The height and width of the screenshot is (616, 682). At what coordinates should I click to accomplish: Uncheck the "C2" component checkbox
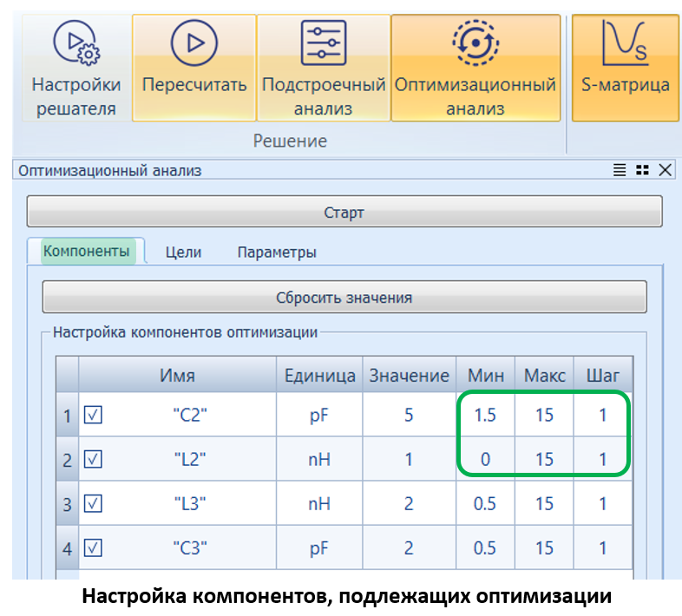click(x=93, y=416)
